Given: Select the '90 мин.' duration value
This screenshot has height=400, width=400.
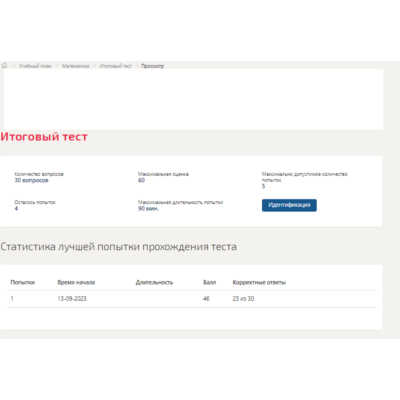Looking at the screenshot, I should [x=148, y=208].
